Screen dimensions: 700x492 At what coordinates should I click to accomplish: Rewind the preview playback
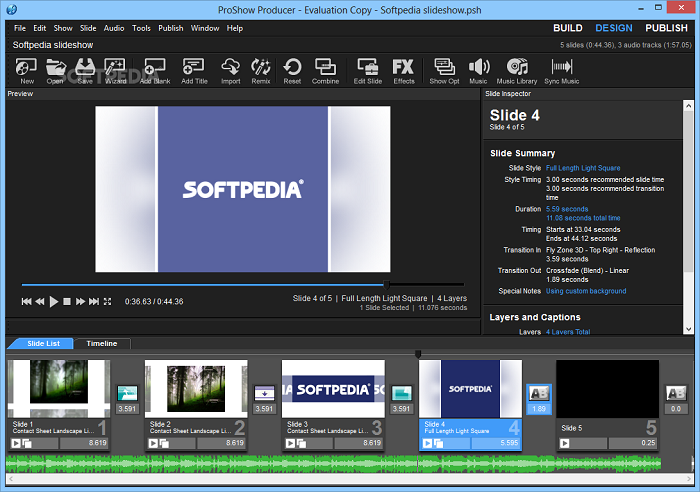[x=40, y=301]
